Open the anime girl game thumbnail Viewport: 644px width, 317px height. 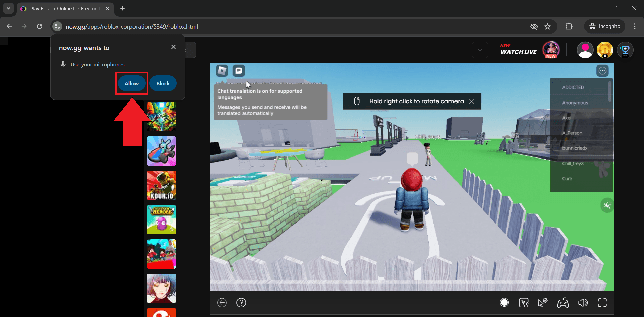[x=161, y=288]
